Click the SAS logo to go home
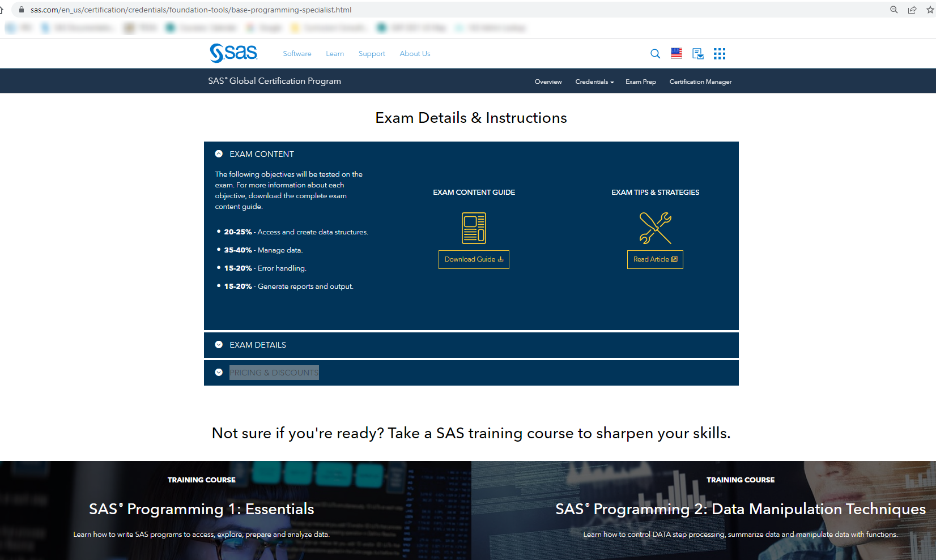This screenshot has width=936, height=560. [x=233, y=53]
